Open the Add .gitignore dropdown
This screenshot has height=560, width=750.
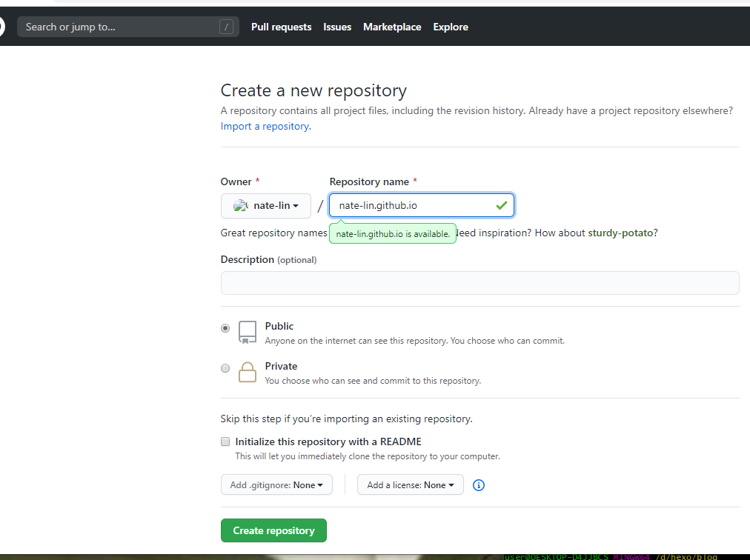coord(276,485)
